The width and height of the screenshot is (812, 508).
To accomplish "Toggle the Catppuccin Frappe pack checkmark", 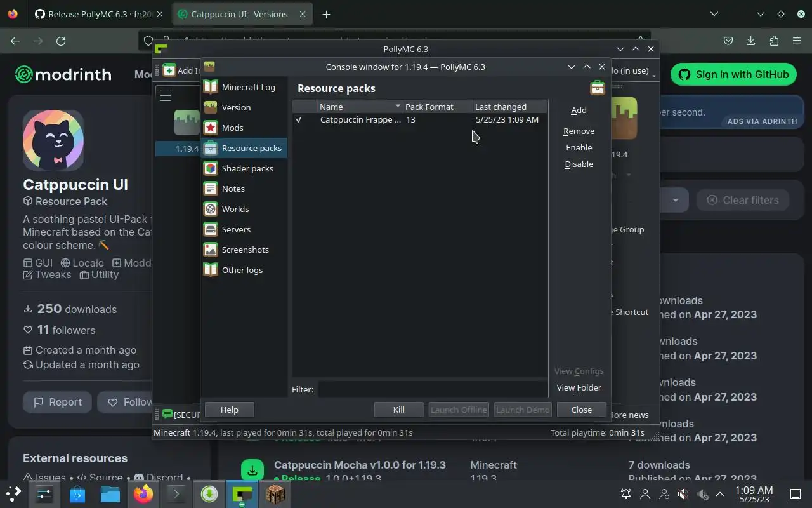I will pos(299,119).
